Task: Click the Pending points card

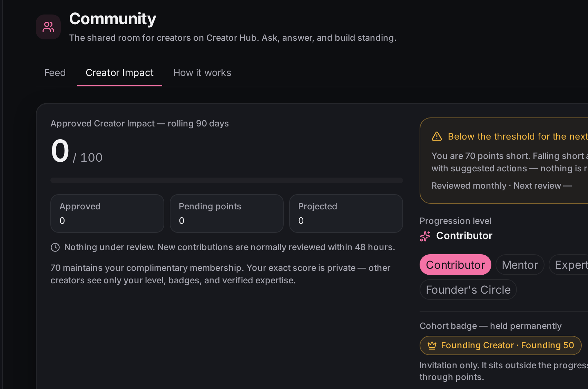Action: click(226, 214)
